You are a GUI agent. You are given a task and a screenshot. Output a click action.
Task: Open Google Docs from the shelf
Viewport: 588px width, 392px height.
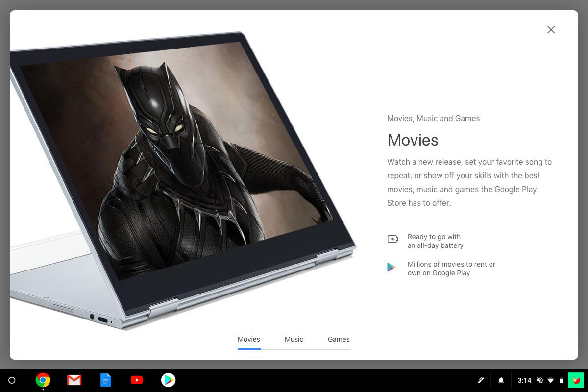pyautogui.click(x=106, y=380)
